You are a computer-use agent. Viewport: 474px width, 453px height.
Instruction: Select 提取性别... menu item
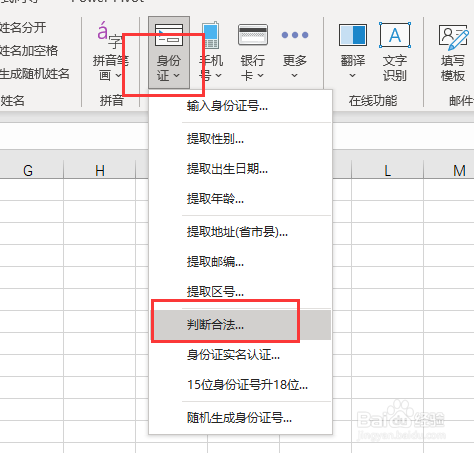click(240, 139)
